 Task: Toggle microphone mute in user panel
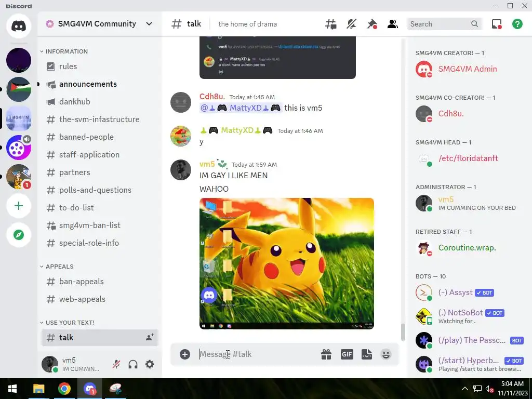coord(116,364)
